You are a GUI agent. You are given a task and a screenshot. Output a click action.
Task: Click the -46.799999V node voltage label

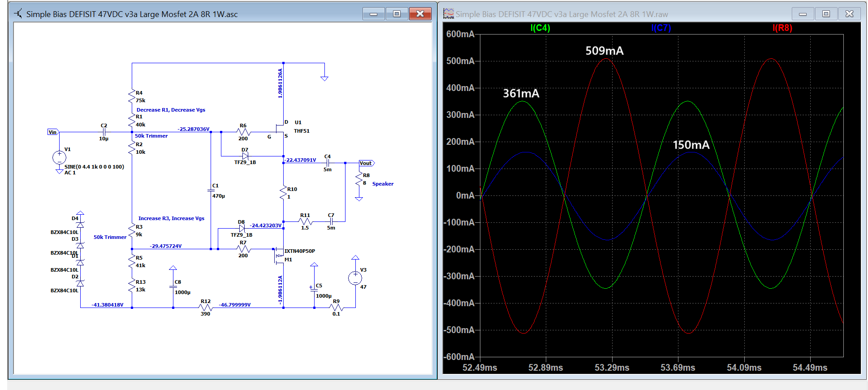click(x=235, y=305)
